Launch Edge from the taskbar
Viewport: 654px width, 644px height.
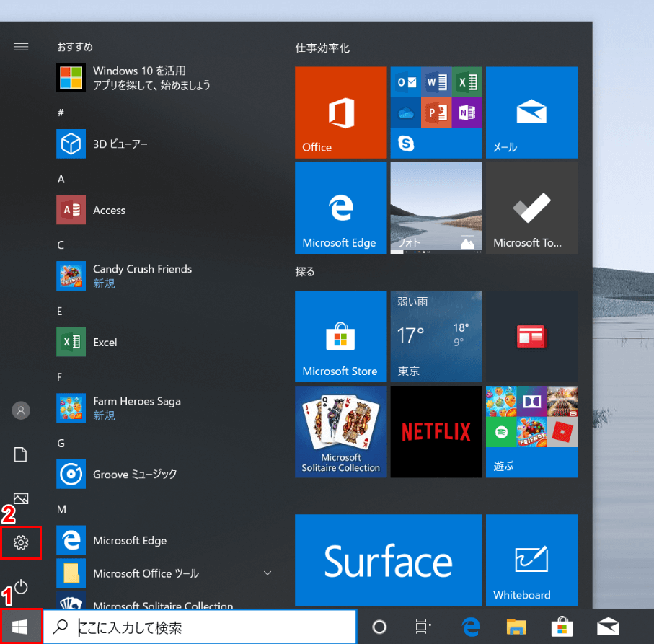pos(470,627)
